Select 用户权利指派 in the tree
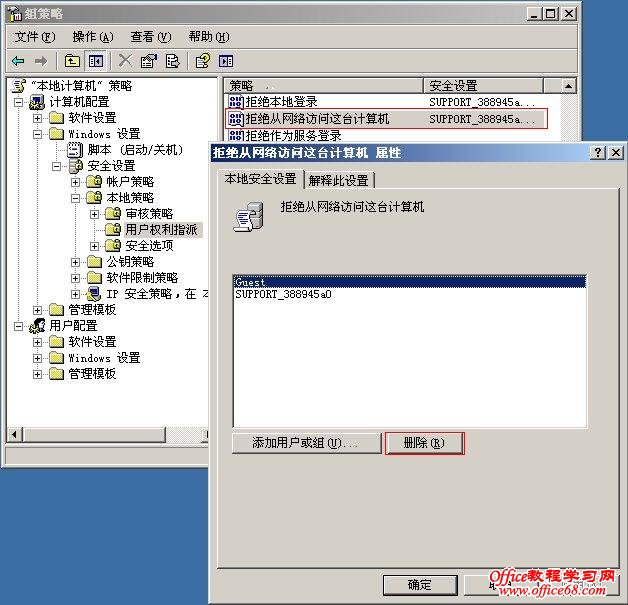This screenshot has width=628, height=605. point(161,229)
